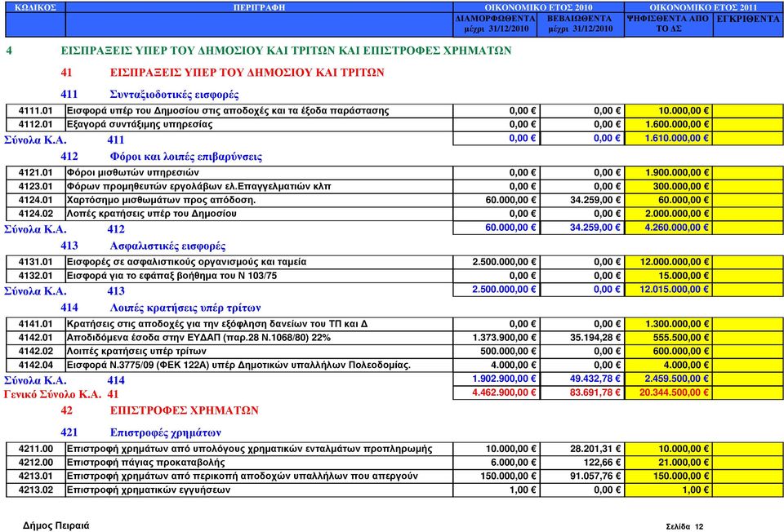The width and height of the screenshot is (784, 532).
Task: Click the Σελίδα 12 page number
Action: (x=684, y=526)
